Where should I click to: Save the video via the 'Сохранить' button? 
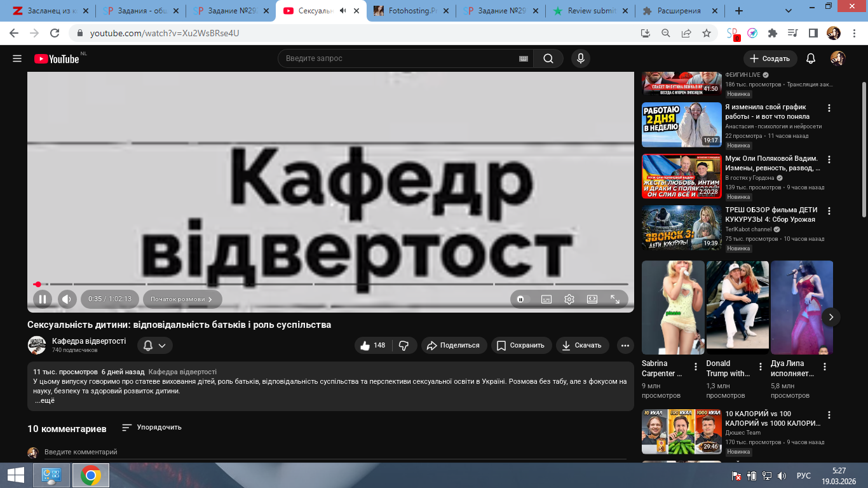tap(520, 346)
